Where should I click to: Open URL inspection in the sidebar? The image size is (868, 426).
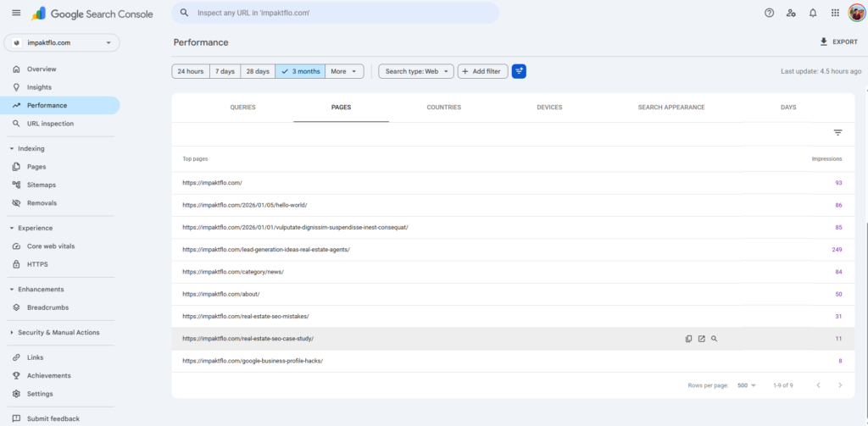(60, 124)
